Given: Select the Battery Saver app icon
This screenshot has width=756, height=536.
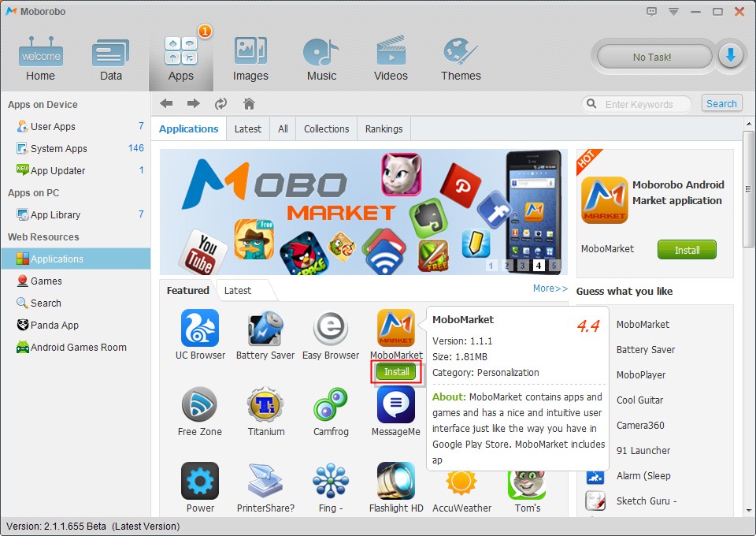Looking at the screenshot, I should pos(265,328).
